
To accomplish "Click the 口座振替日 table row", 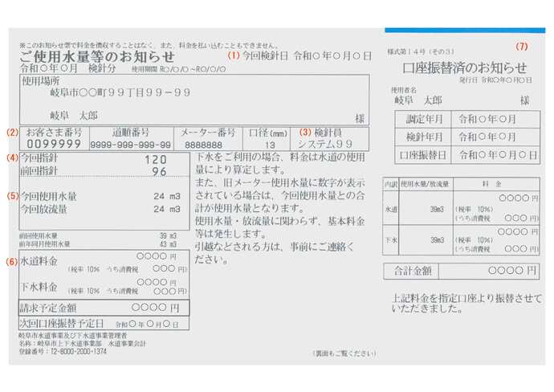I will point(467,155).
